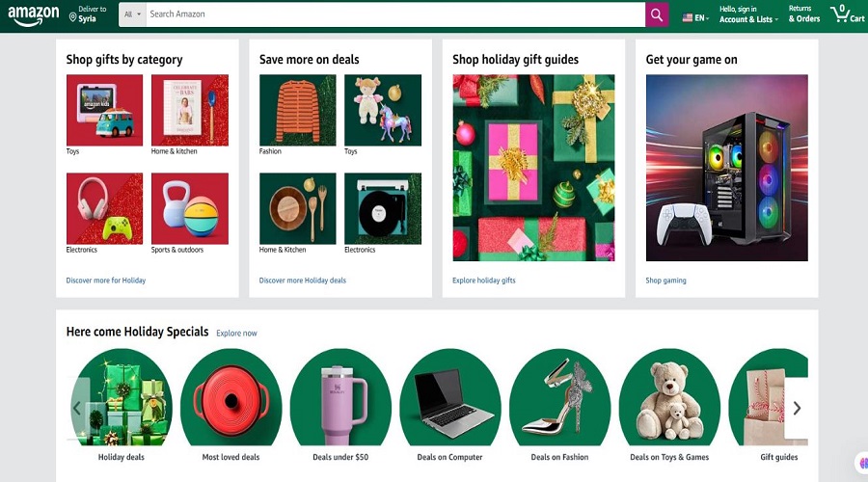Open the Most loved deals circle
Viewport: 868px width, 482px height.
pos(231,397)
